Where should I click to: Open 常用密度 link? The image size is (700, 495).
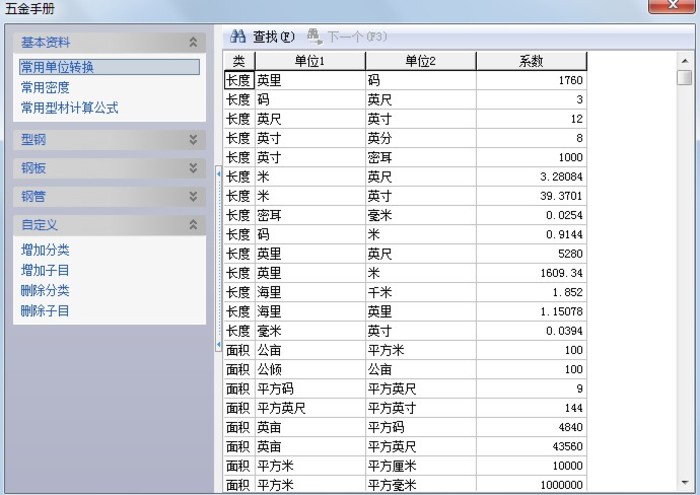tap(45, 87)
